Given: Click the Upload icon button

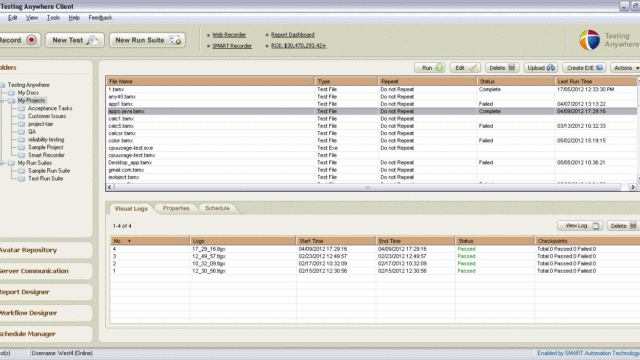Looking at the screenshot, I should pos(551,68).
